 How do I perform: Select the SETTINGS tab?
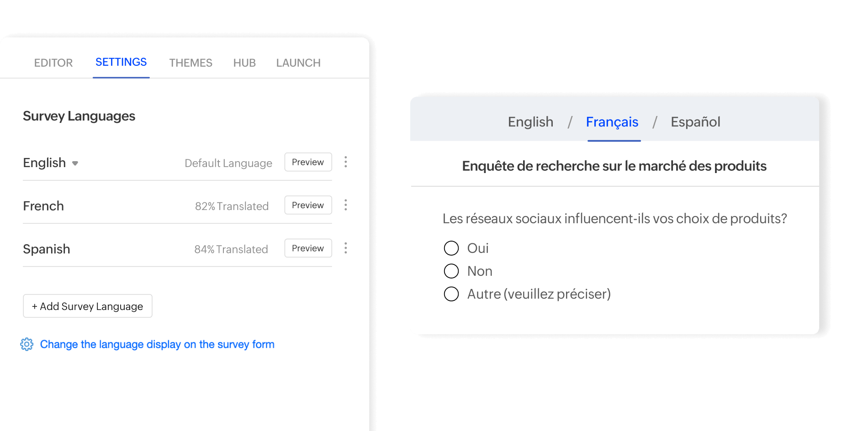pos(121,62)
